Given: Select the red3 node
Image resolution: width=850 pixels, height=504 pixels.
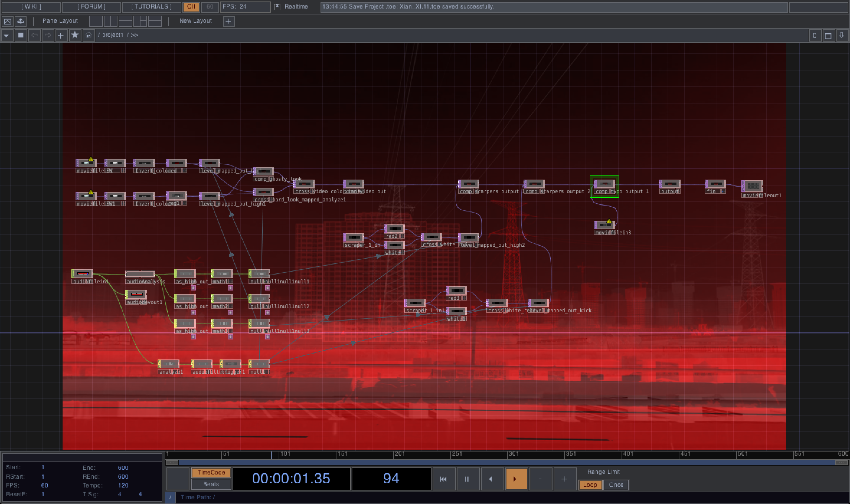Looking at the screenshot, I should coord(456,291).
